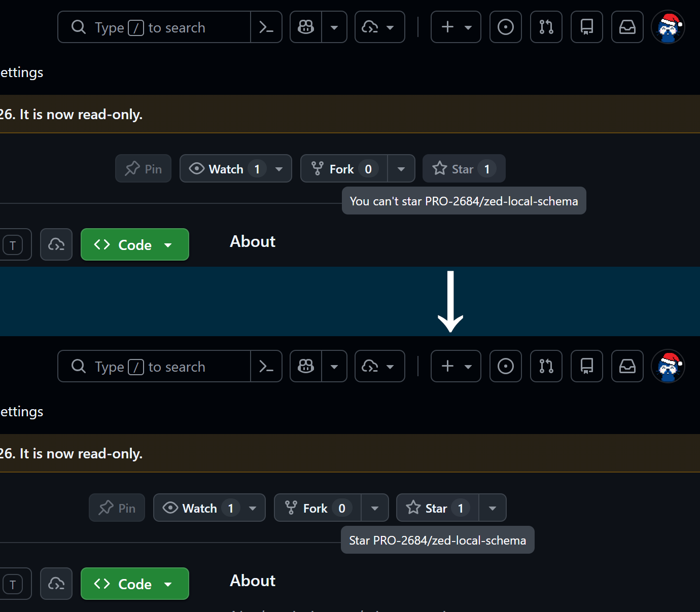This screenshot has height=612, width=700.
Task: Toggle Pin button in bottom repository bar
Action: (x=117, y=508)
